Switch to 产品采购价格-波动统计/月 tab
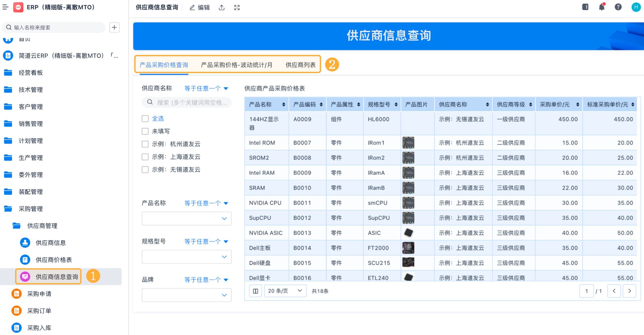The width and height of the screenshot is (644, 335). coord(237,65)
